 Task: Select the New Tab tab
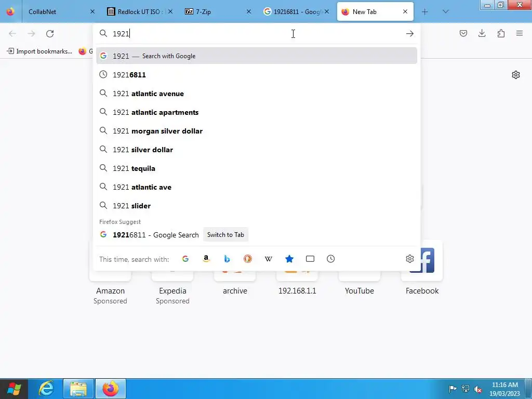point(375,12)
